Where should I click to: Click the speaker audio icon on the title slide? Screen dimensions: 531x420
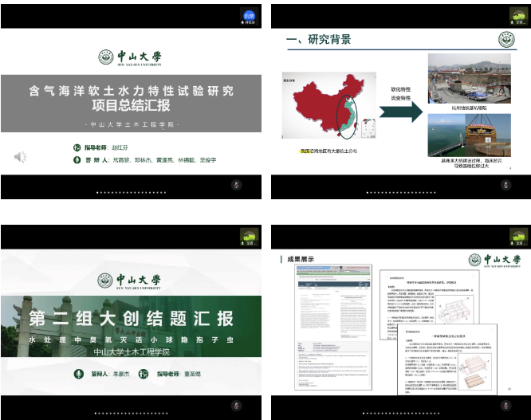coord(20,157)
